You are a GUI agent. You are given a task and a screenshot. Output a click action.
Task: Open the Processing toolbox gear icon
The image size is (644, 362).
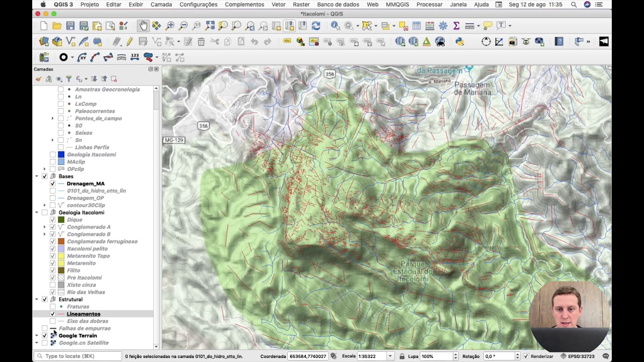pyautogui.click(x=443, y=26)
